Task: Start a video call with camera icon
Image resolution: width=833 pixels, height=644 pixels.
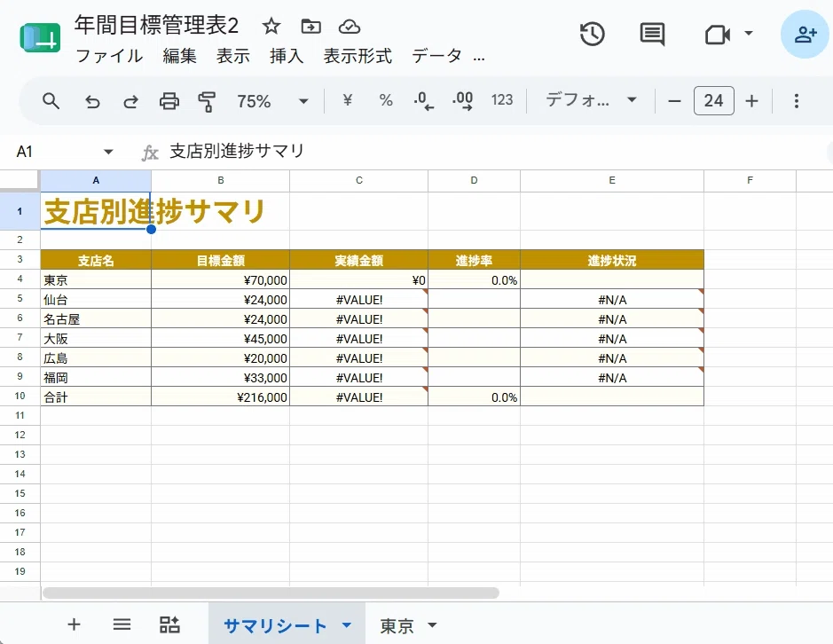Action: [x=717, y=35]
